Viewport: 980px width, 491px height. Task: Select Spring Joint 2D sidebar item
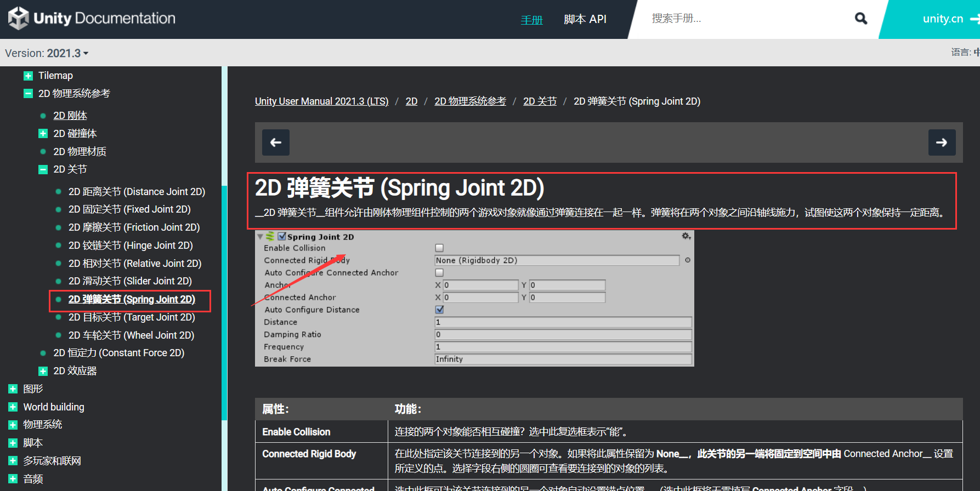pos(132,299)
